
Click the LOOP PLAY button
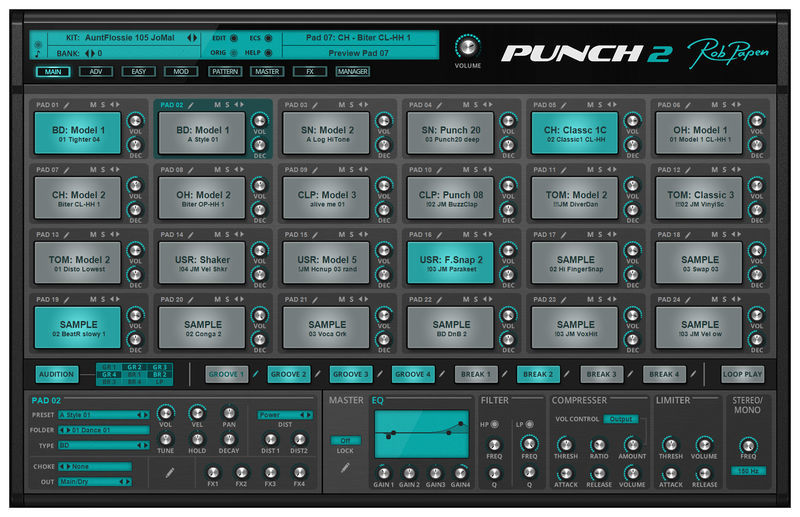point(742,374)
